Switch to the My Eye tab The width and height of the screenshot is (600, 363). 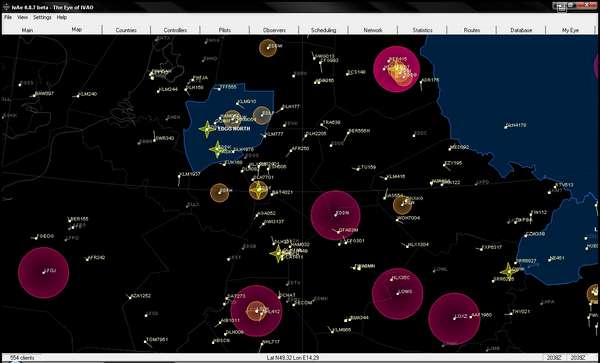pyautogui.click(x=570, y=30)
